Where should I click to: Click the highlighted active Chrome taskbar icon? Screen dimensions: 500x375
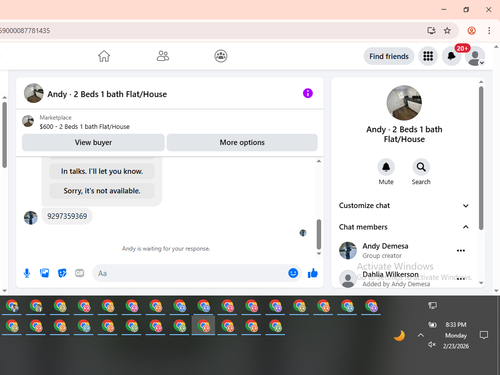tap(203, 326)
